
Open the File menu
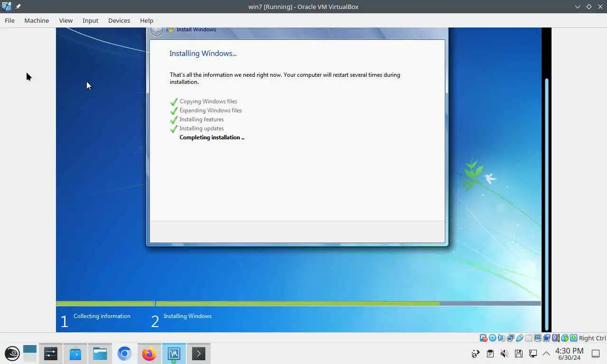[9, 20]
